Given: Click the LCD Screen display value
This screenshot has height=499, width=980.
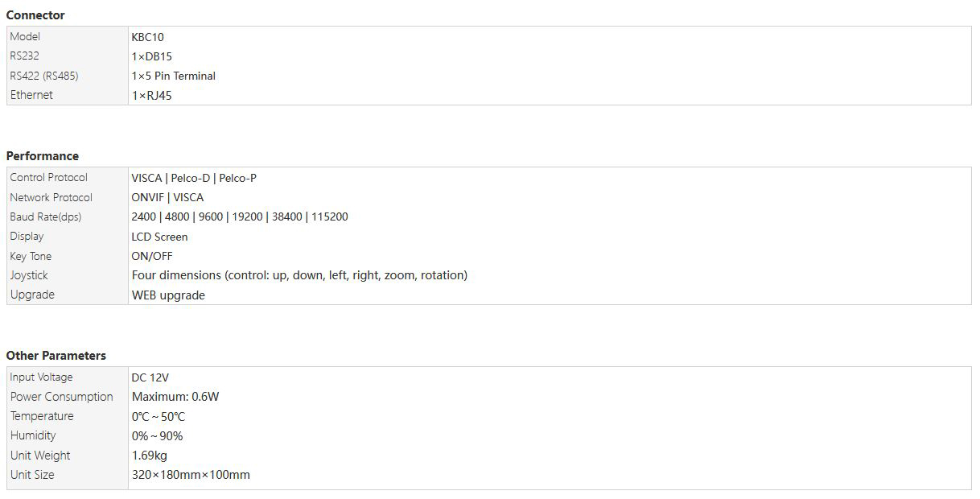Looking at the screenshot, I should (159, 237).
